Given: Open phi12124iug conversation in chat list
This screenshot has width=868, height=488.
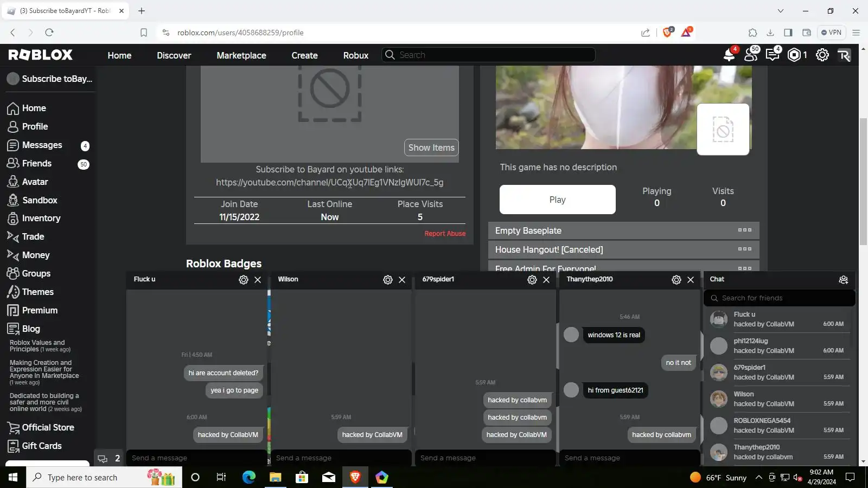Looking at the screenshot, I should (779, 346).
